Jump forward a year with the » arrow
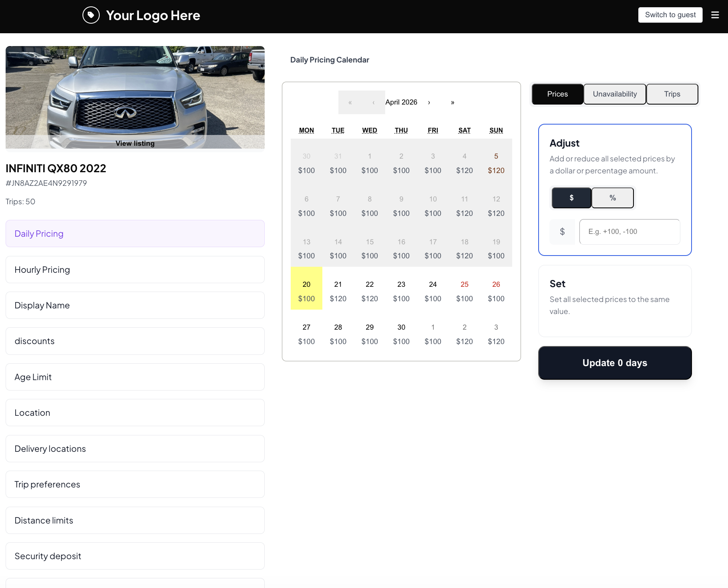 [452, 102]
